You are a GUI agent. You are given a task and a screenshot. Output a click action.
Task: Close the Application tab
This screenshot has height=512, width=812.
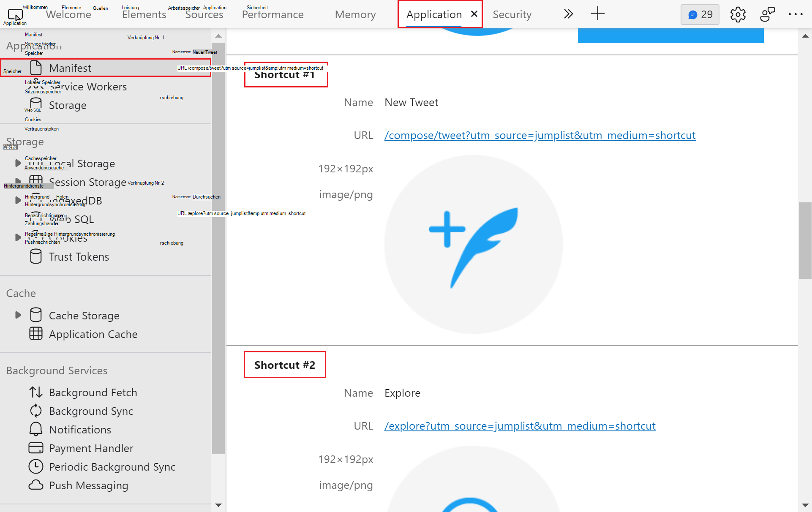(474, 14)
